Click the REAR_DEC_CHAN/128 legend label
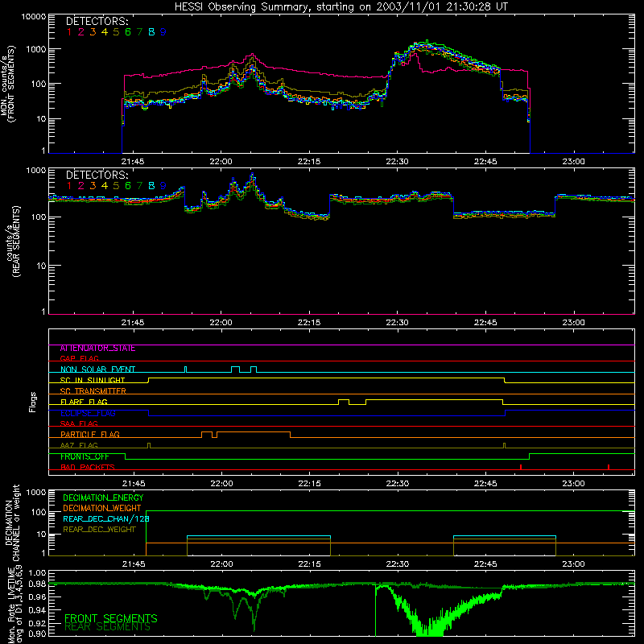Viewport: 644px width, 644px height. (x=106, y=518)
